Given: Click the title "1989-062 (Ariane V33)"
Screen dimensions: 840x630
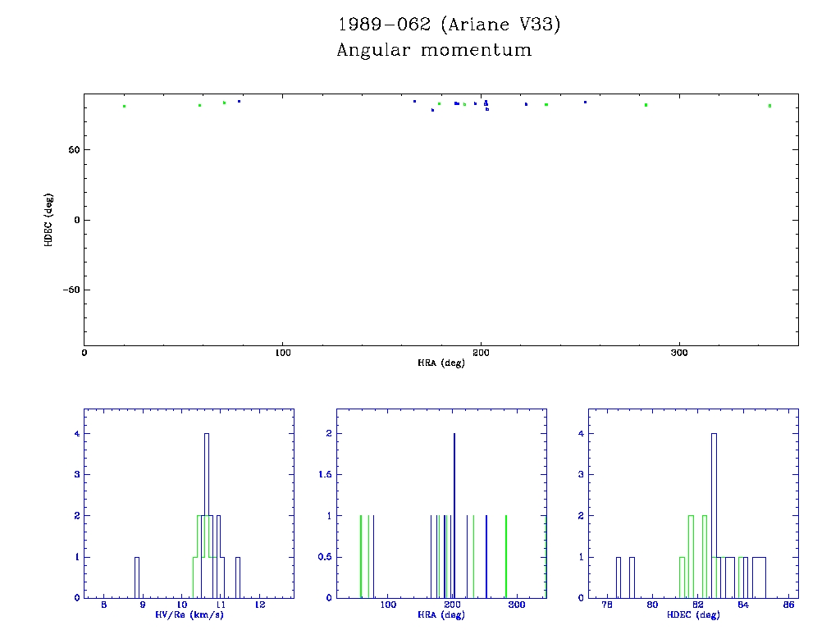Looking at the screenshot, I should coord(449,24).
